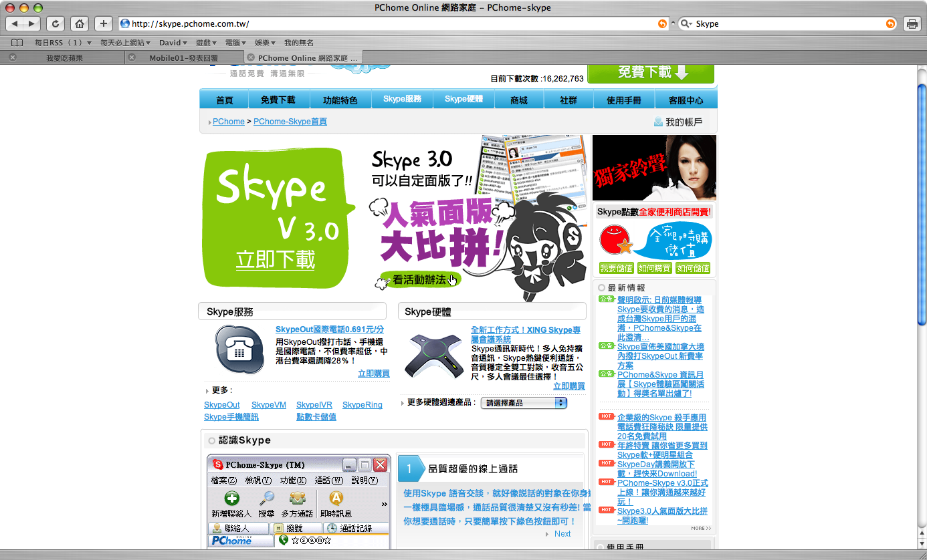
Task: Click the orange snapback arrow in search field
Action: pyautogui.click(x=890, y=23)
